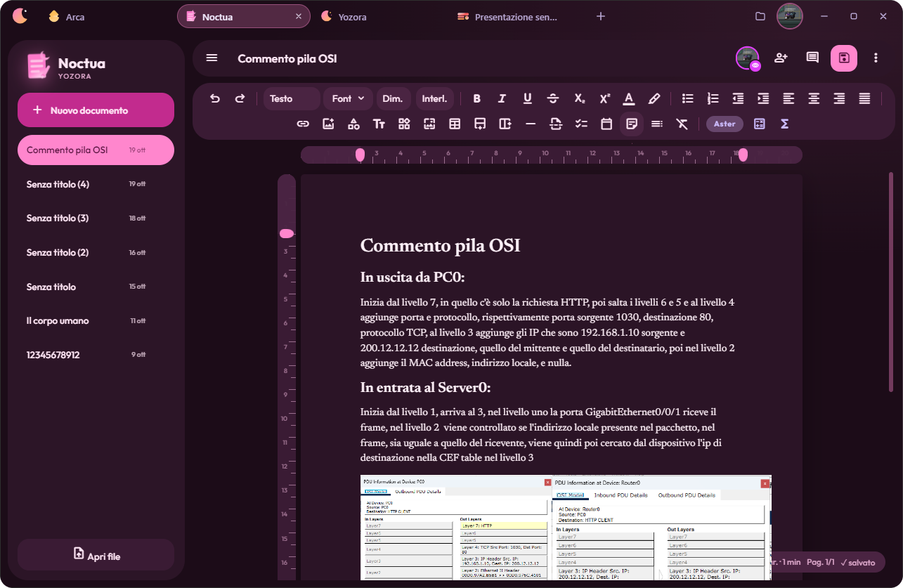Insert a table

455,124
